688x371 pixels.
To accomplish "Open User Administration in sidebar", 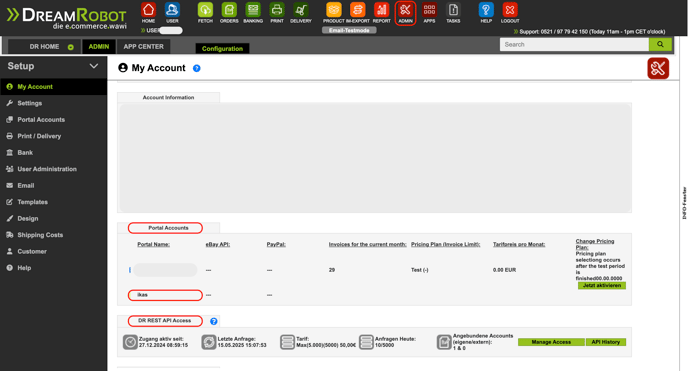I will (x=54, y=169).
